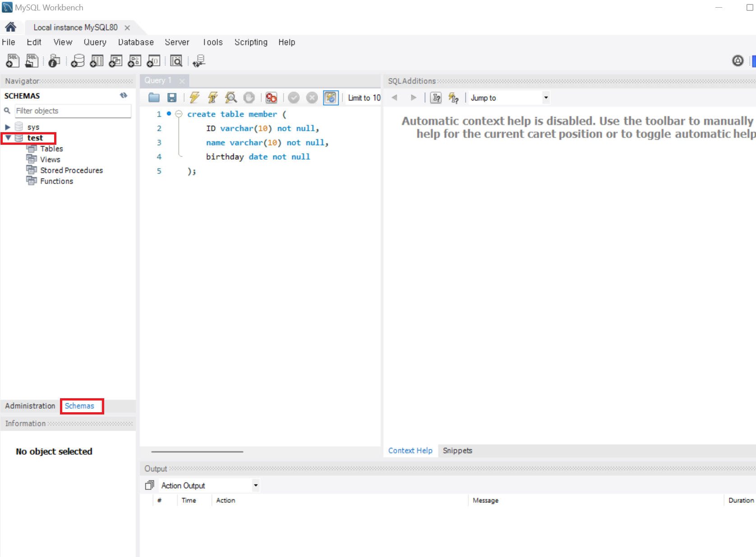Image resolution: width=756 pixels, height=557 pixels.
Task: Create a new schema icon
Action: pyautogui.click(x=78, y=60)
